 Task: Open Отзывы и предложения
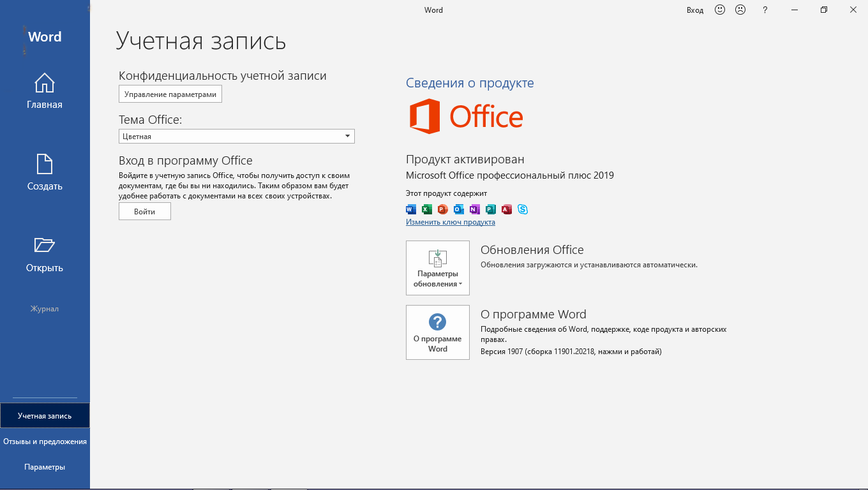45,442
